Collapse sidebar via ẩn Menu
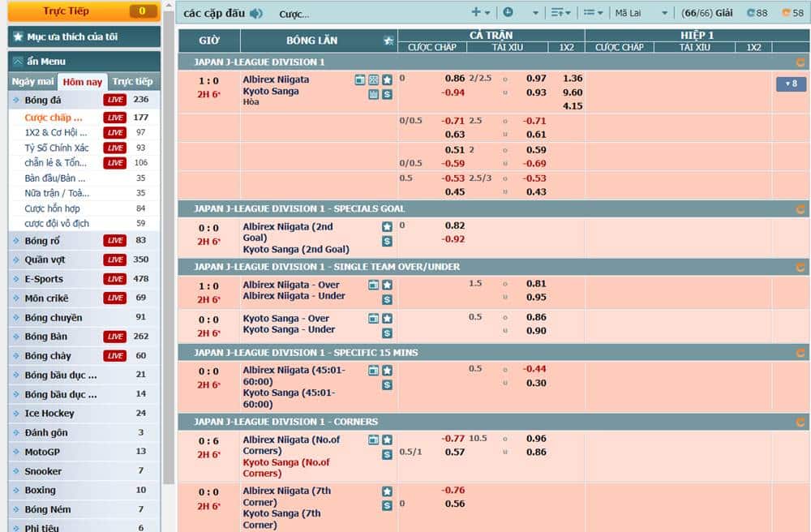The width and height of the screenshot is (811, 532). tap(84, 62)
